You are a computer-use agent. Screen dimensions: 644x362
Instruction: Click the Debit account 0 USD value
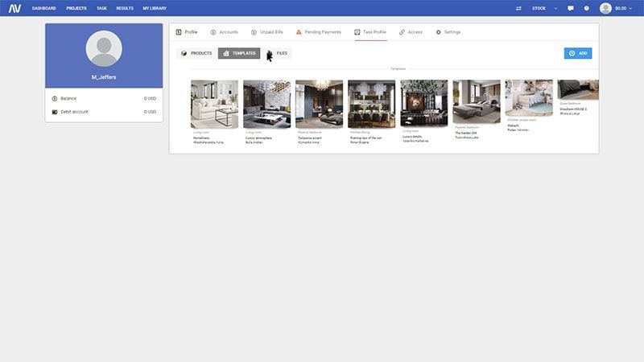[x=150, y=112]
